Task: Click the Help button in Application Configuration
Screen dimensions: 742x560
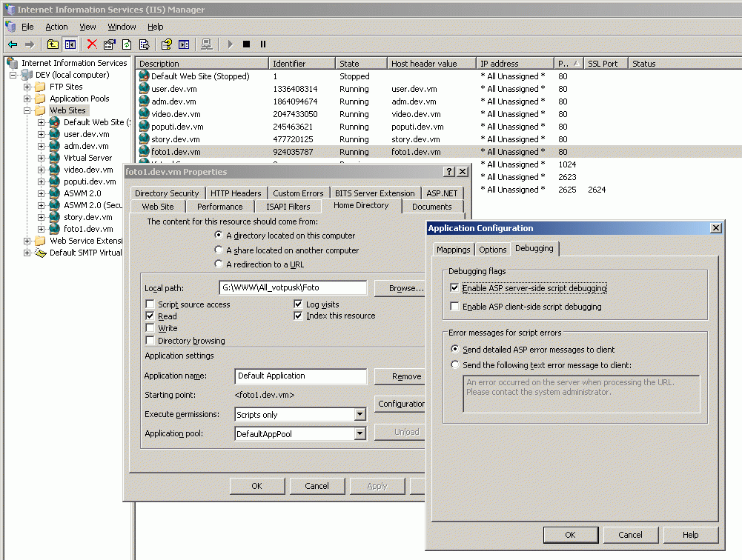Action: [690, 535]
